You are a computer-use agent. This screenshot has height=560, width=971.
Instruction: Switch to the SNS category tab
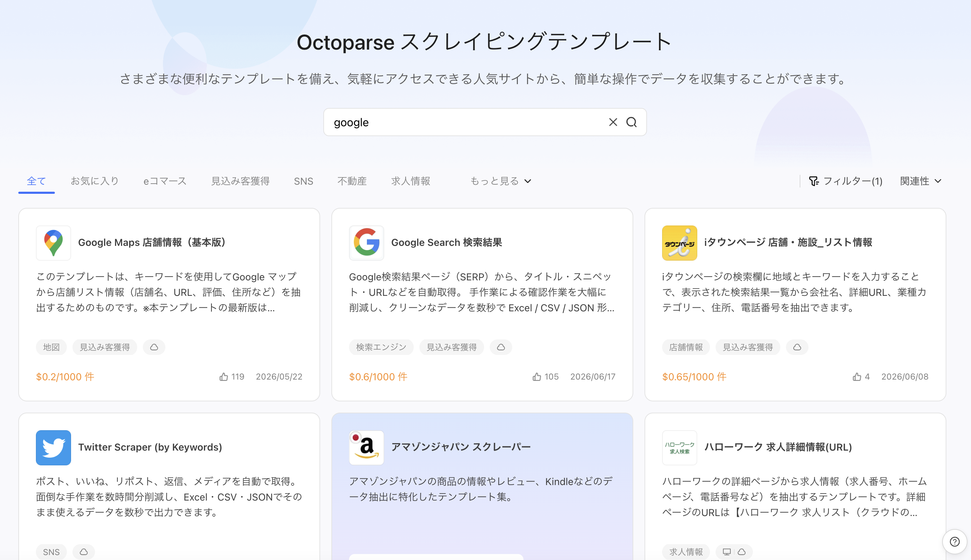303,181
